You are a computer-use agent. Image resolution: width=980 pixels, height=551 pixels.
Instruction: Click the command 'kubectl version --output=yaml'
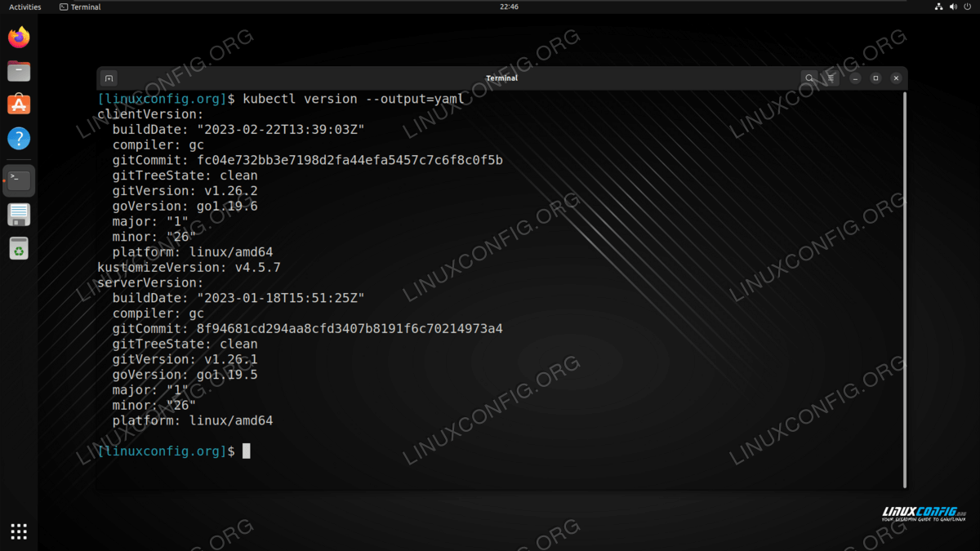coord(354,99)
